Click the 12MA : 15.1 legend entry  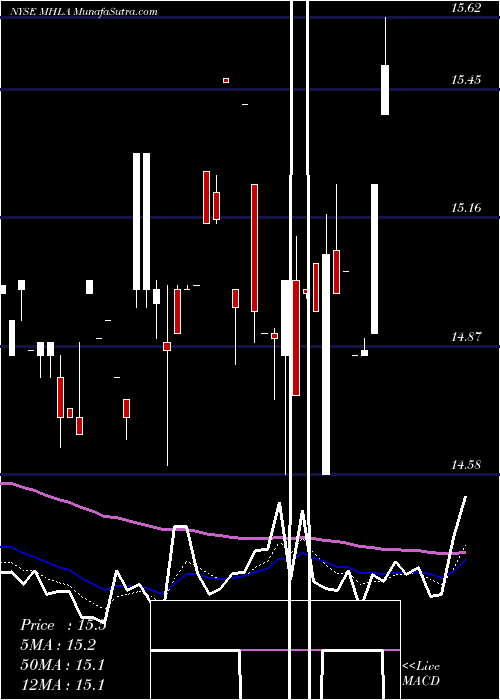tap(62, 684)
